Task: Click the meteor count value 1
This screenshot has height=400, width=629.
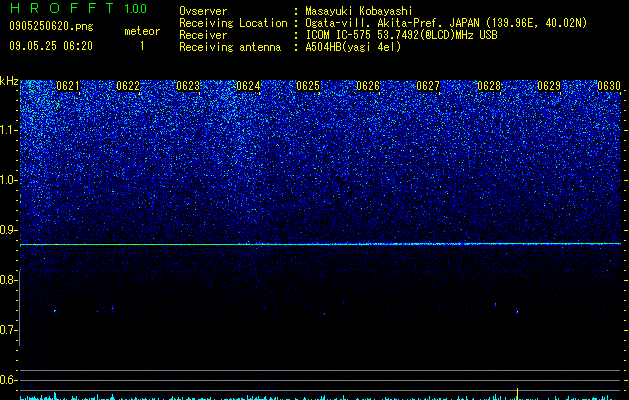Action: click(142, 46)
